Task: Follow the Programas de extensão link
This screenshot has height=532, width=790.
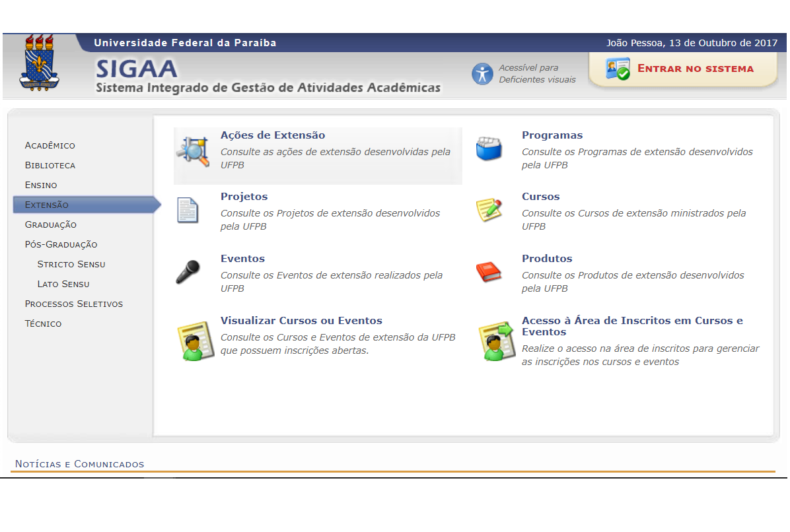Action: (x=552, y=135)
